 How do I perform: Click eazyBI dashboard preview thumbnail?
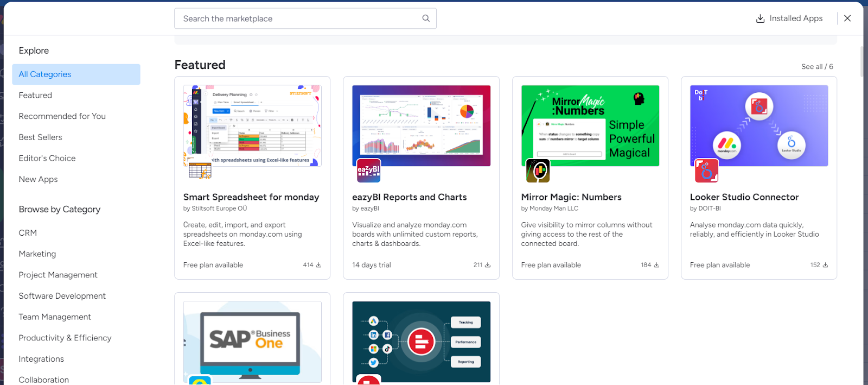[422, 125]
